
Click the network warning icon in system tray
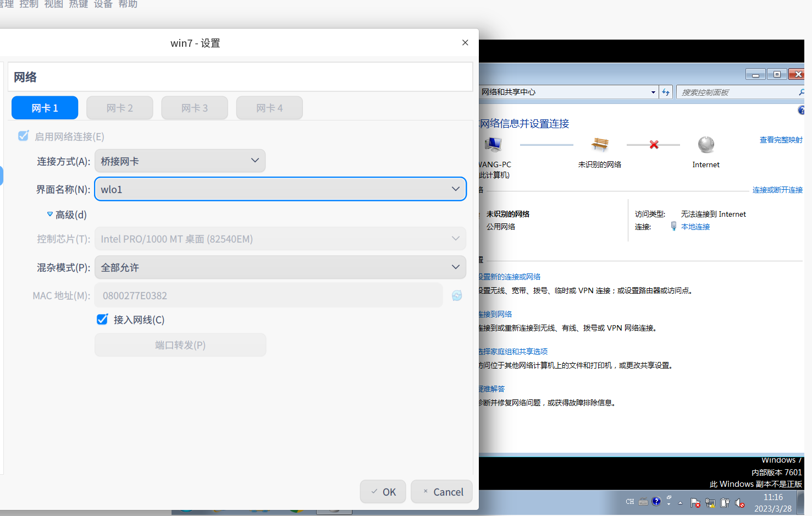710,502
